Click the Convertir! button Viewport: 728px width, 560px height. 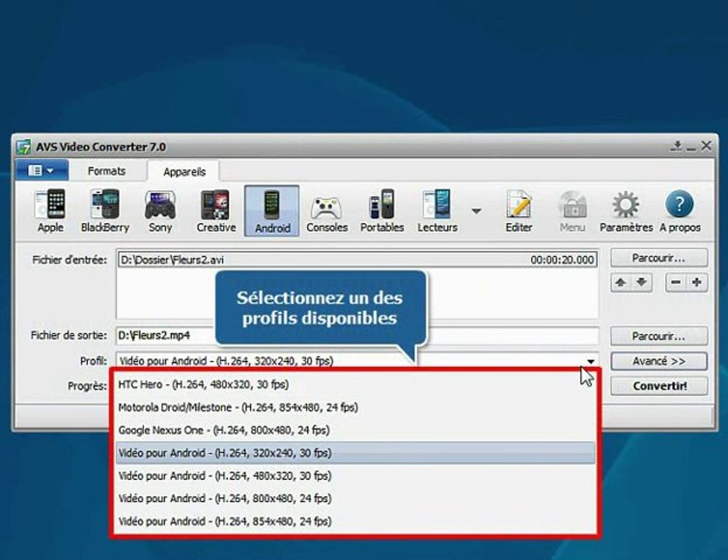click(659, 386)
